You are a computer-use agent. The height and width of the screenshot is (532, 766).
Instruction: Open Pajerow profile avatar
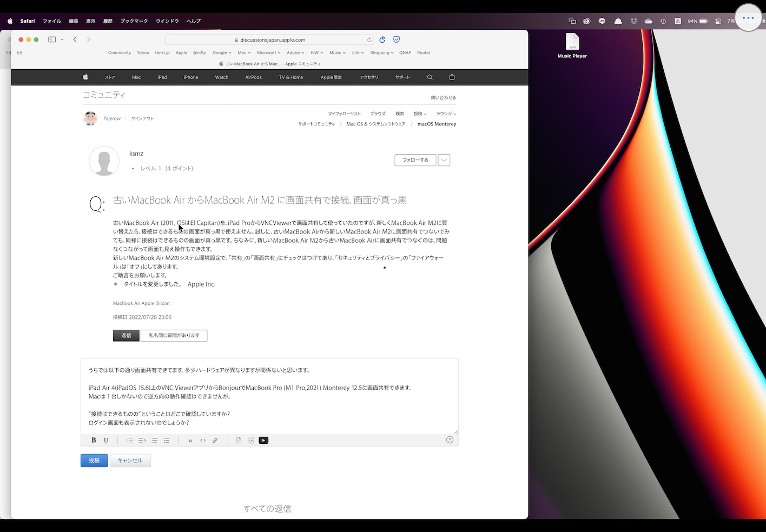tap(90, 118)
